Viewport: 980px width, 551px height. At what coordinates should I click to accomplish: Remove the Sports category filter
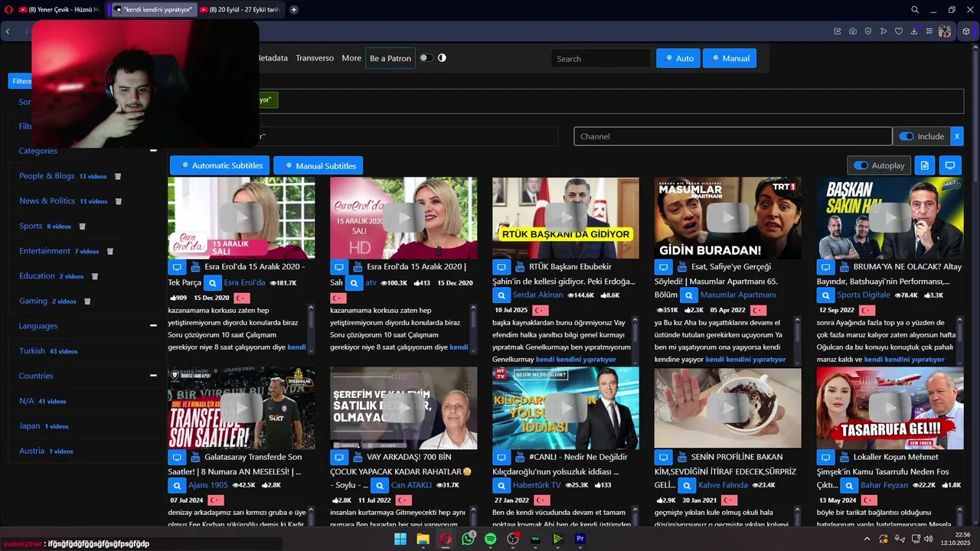82,227
